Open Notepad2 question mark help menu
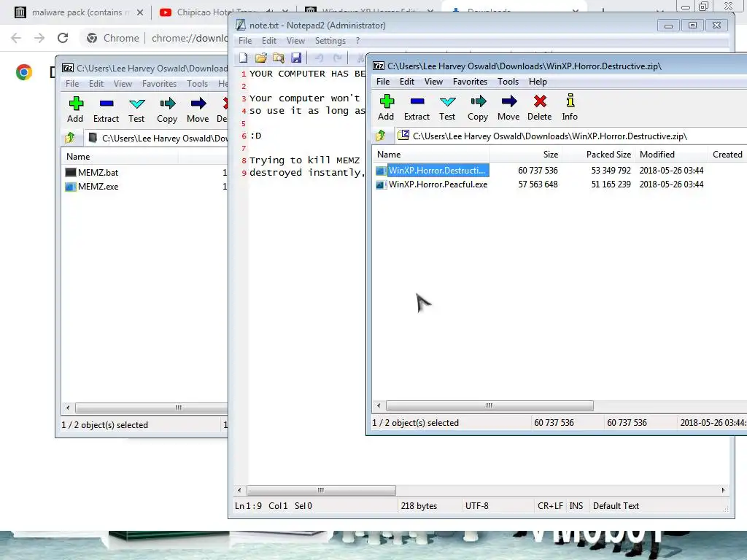Viewport: 747px width, 560px height. tap(357, 41)
